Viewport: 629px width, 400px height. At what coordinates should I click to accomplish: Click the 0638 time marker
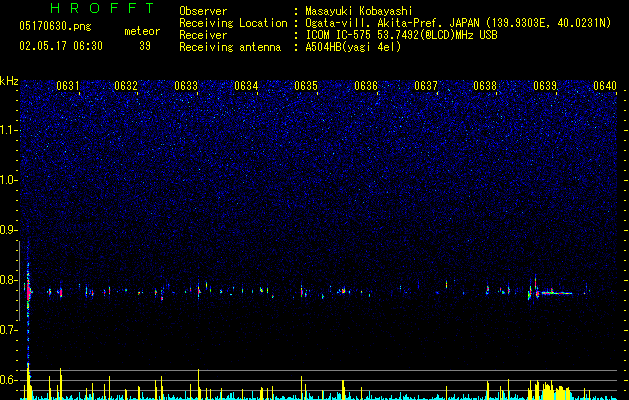pos(485,85)
